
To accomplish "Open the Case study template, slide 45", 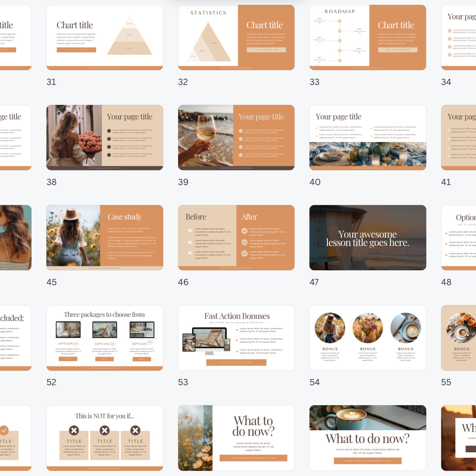I will [105, 237].
